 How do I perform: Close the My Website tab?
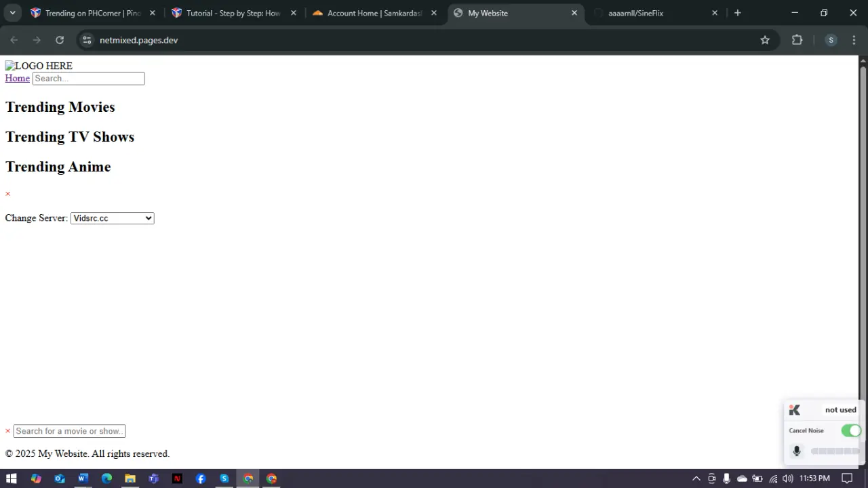[574, 13]
